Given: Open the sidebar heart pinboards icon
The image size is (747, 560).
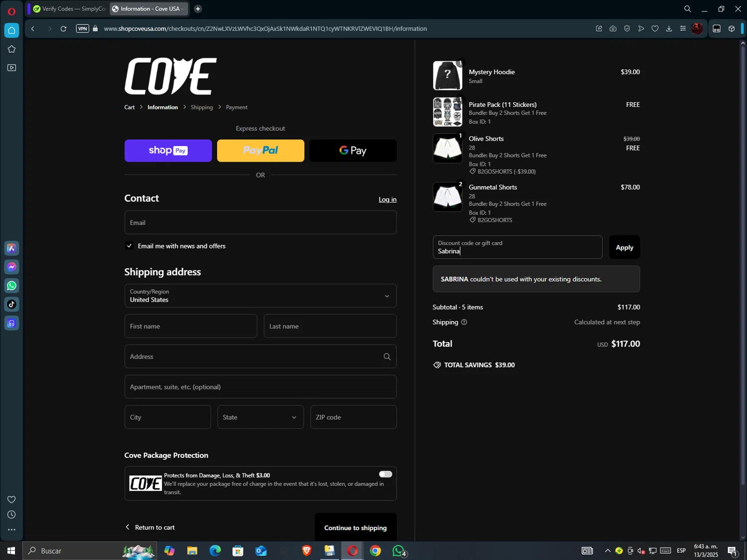Looking at the screenshot, I should pos(11,499).
